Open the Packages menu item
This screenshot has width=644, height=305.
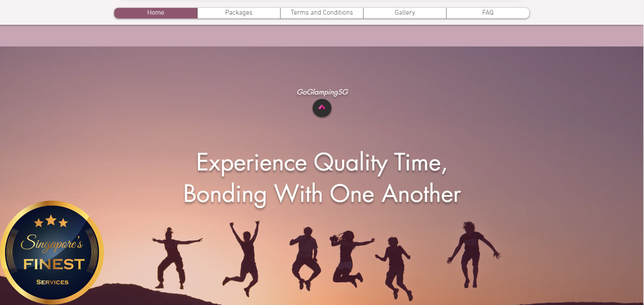tap(239, 13)
